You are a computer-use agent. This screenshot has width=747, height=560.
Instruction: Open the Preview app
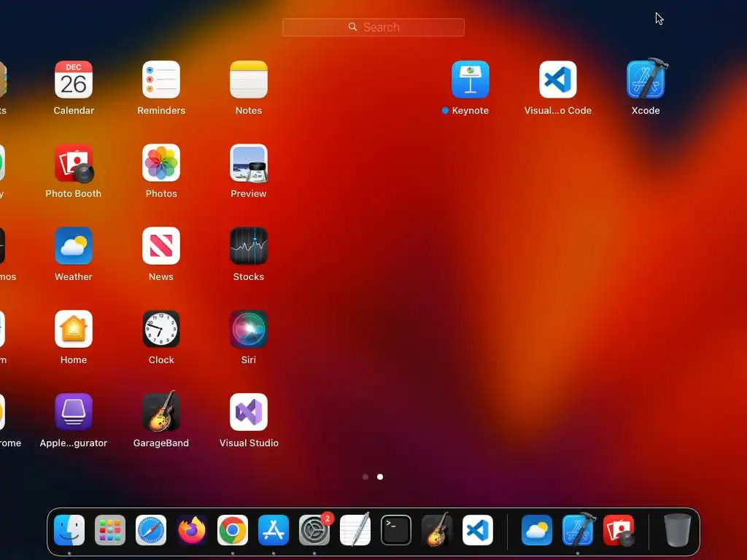coord(249,163)
